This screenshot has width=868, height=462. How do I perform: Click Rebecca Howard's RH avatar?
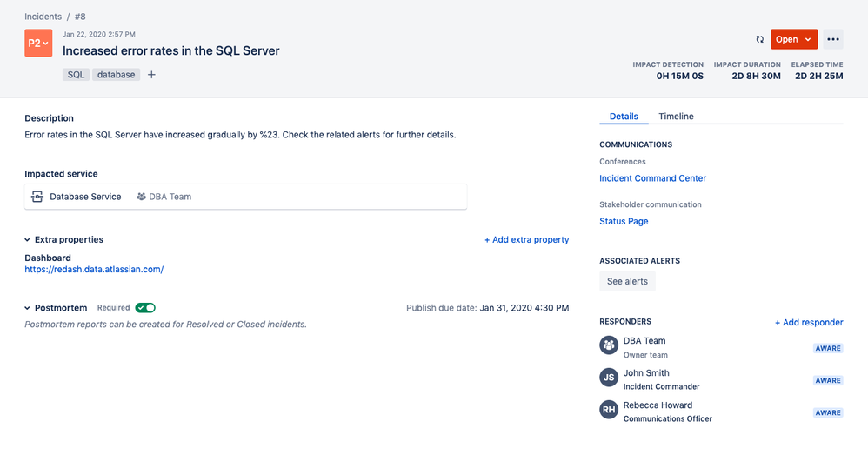(x=609, y=410)
